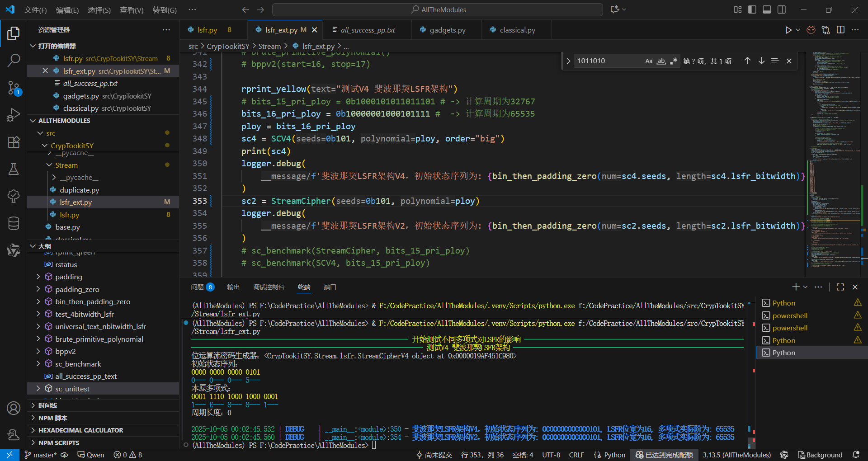Click the master branch in status bar
Image resolution: width=868 pixels, height=461 pixels.
(x=41, y=455)
